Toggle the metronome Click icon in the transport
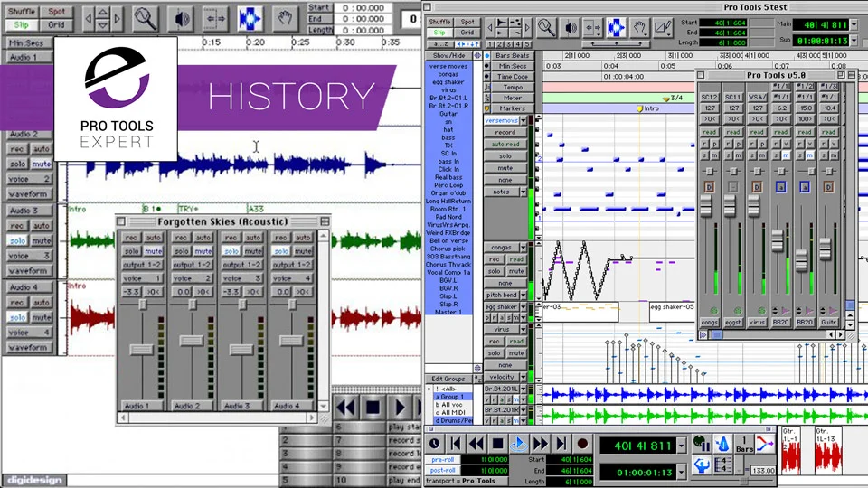Image resolution: width=868 pixels, height=488 pixels. click(722, 444)
